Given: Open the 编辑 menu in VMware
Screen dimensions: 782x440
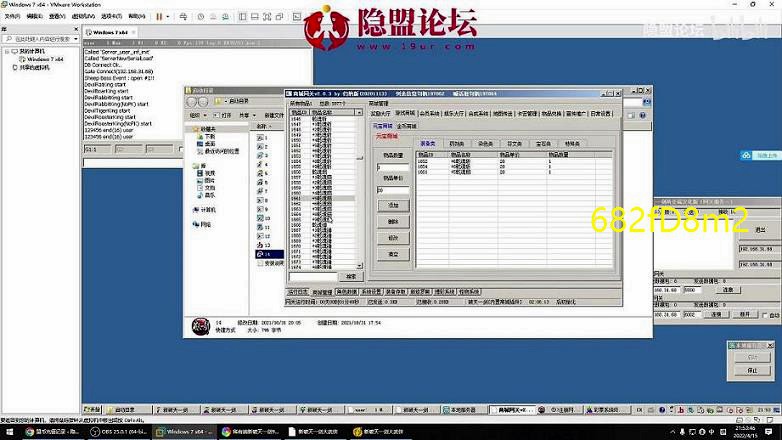Looking at the screenshot, I should click(x=34, y=16).
